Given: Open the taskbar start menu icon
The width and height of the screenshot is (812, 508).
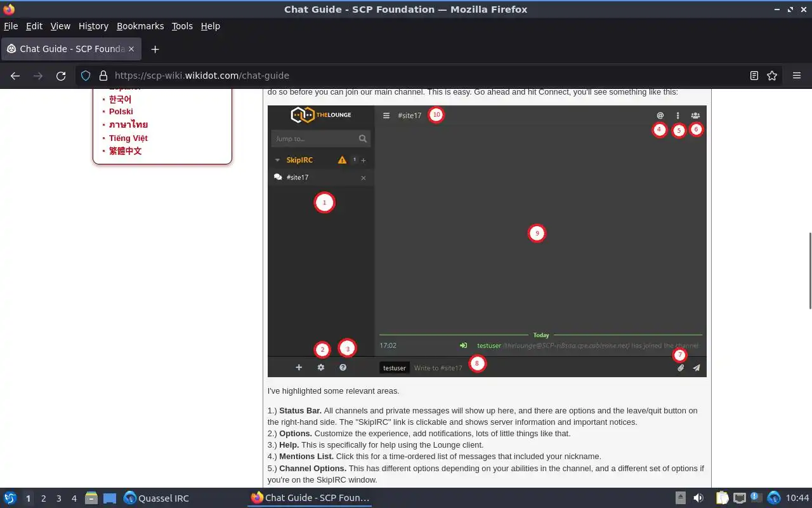Looking at the screenshot, I should (x=10, y=498).
